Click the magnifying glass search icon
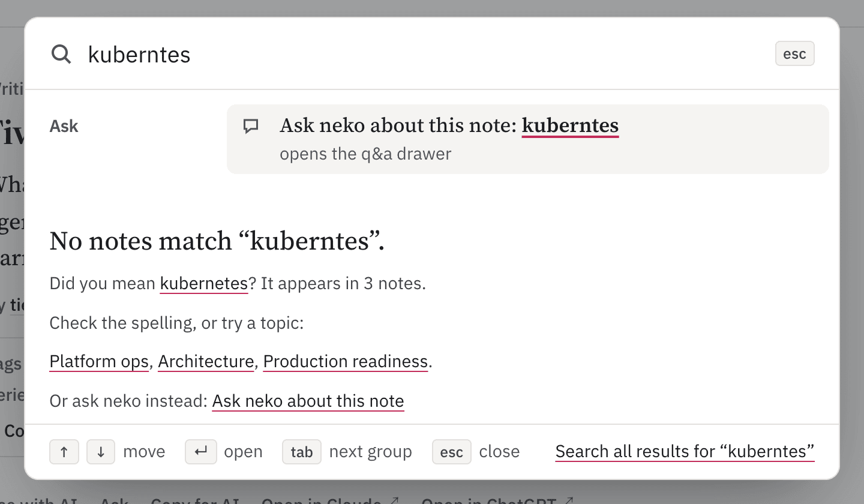This screenshot has height=504, width=864. (x=61, y=54)
